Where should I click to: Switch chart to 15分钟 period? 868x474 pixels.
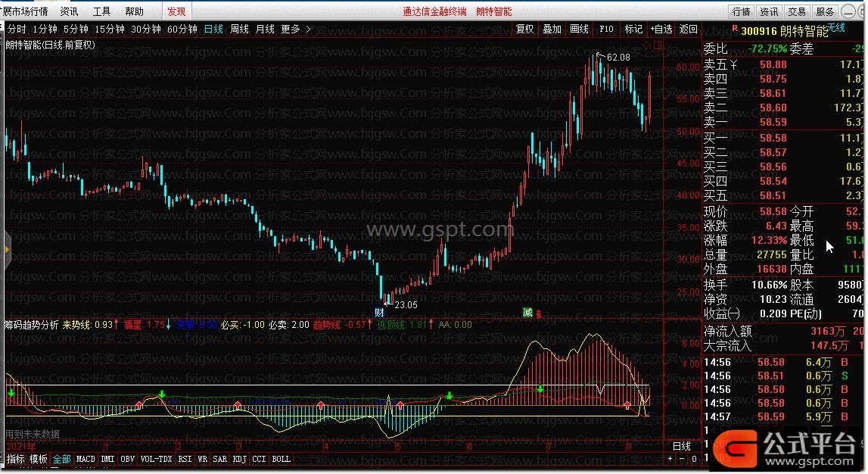110,29
